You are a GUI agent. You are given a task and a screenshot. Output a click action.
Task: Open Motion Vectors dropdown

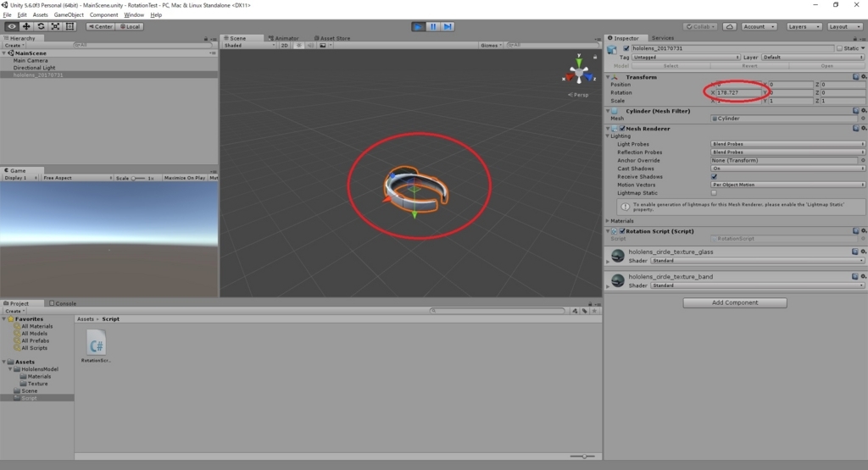coord(787,185)
